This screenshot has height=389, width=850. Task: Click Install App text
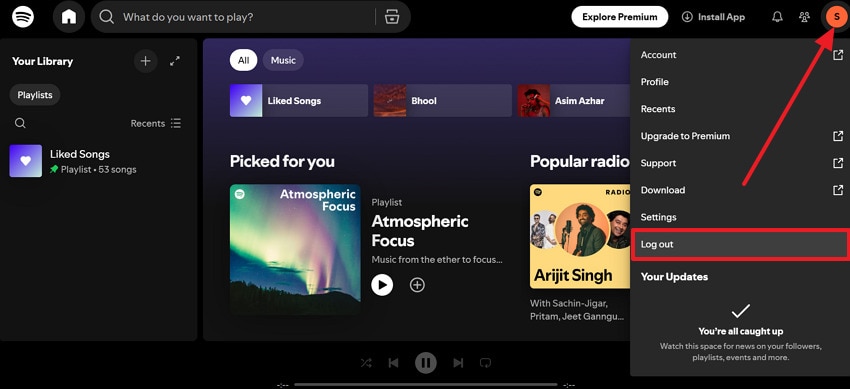(x=721, y=17)
